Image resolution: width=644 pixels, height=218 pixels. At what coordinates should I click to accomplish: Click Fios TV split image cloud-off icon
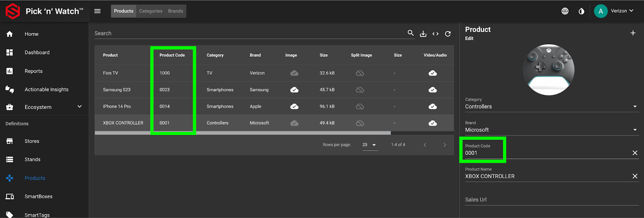(360, 73)
